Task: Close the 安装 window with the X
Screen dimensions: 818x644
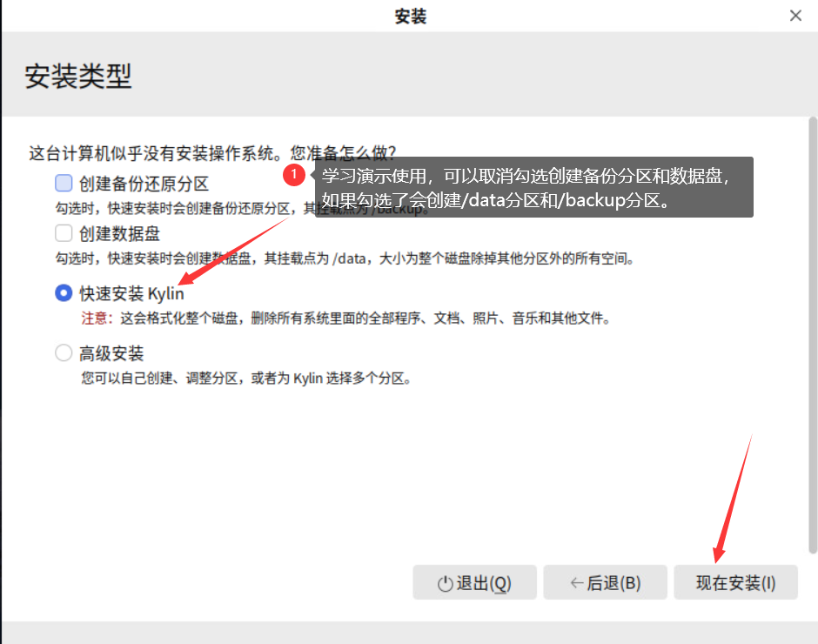Action: [x=795, y=16]
